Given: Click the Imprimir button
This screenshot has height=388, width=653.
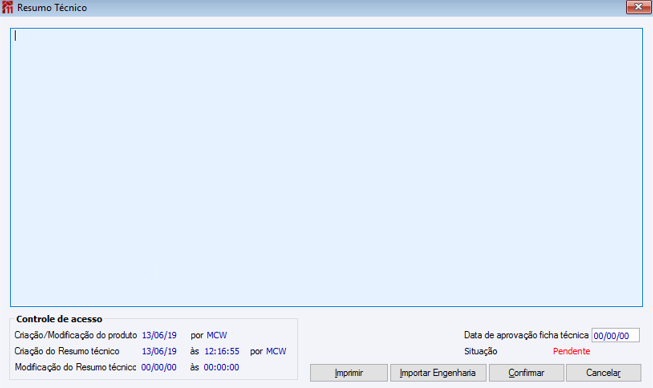Looking at the screenshot, I should (349, 373).
